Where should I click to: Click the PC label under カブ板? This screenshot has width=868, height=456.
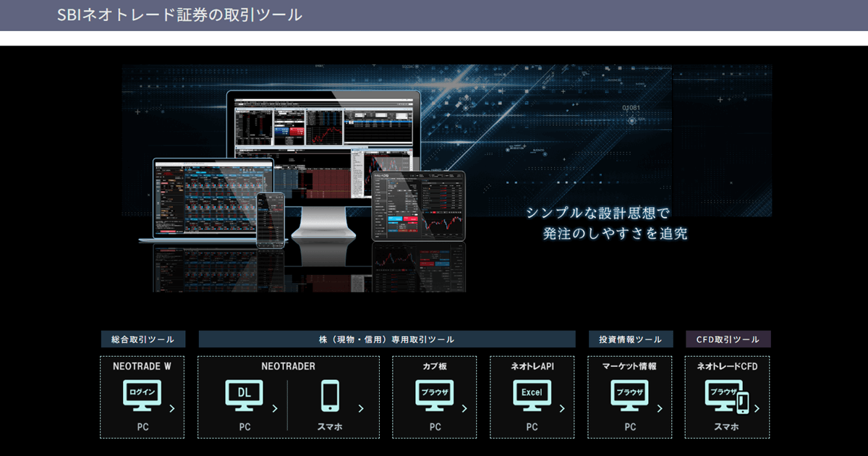pos(435,427)
